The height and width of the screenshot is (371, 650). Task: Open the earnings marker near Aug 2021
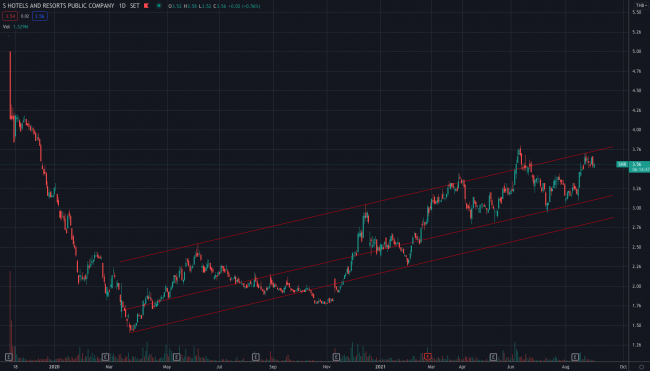tap(575, 357)
